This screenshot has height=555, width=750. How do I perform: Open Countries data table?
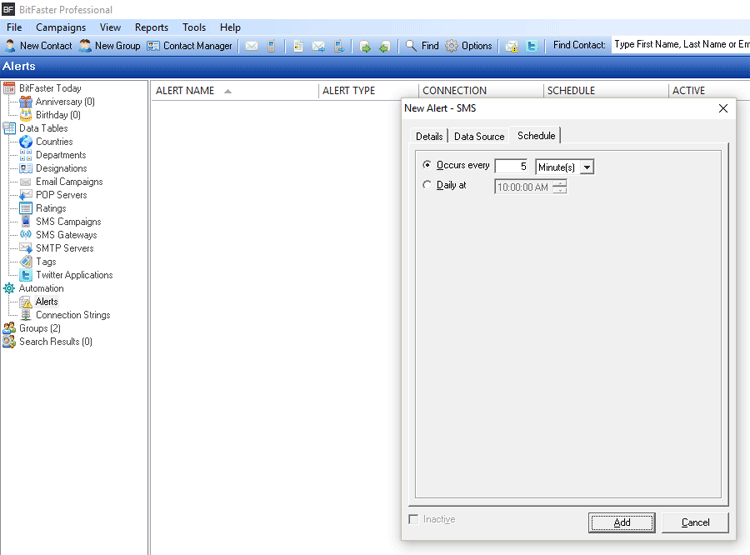coord(54,142)
